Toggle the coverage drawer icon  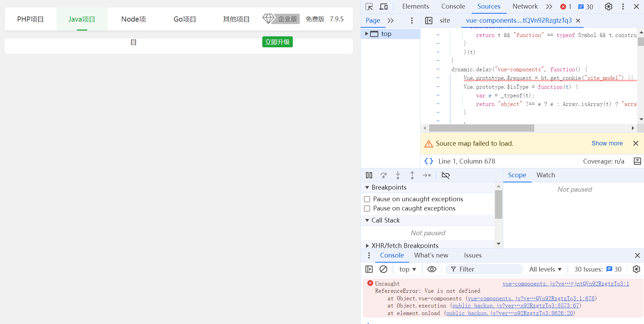637,161
